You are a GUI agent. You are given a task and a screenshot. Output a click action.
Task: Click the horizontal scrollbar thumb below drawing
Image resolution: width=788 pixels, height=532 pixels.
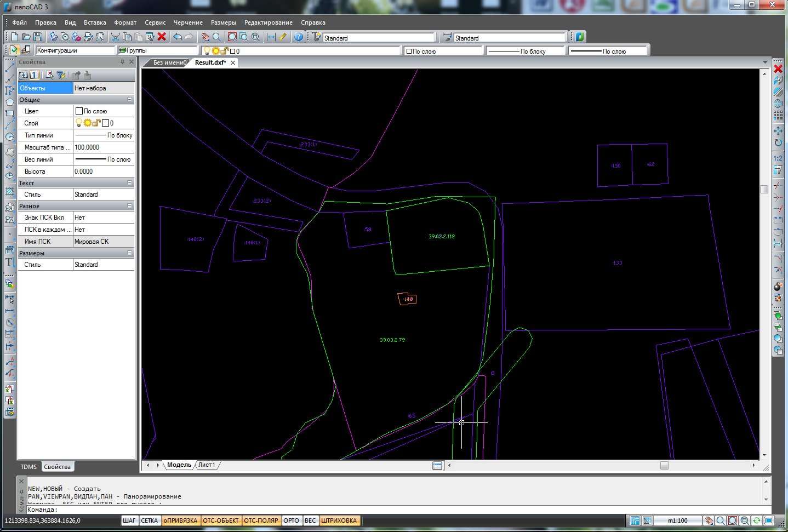[664, 466]
